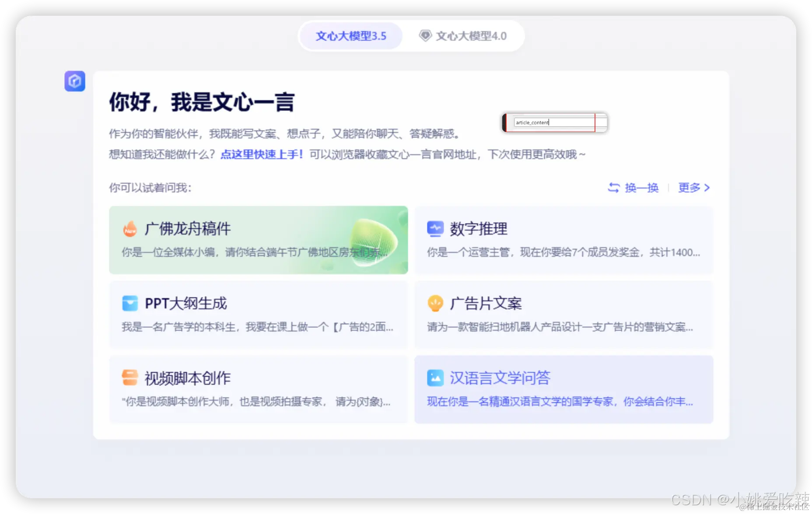Click the lightbulb icon of 广告片文案
The height and width of the screenshot is (514, 812).
(435, 303)
